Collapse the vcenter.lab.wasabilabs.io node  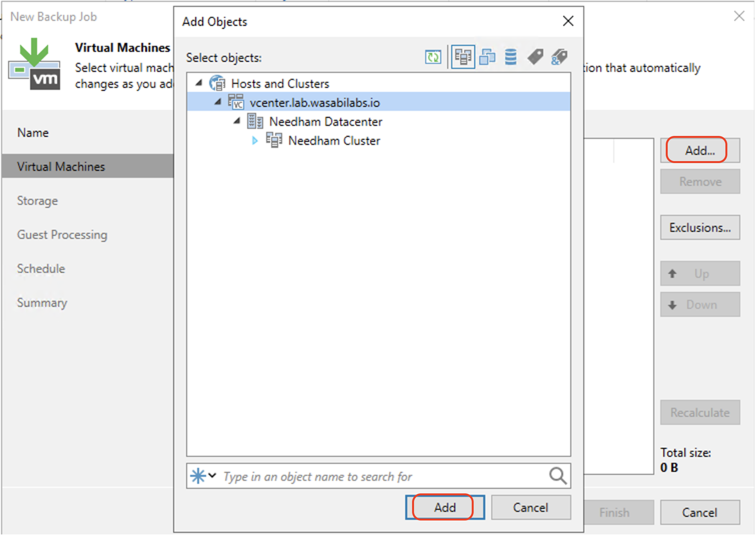(x=218, y=101)
